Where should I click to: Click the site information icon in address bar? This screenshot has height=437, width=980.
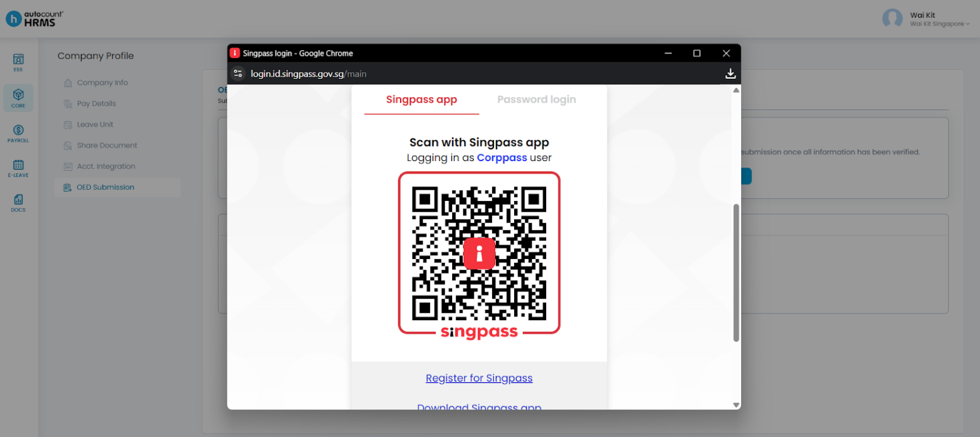tap(238, 74)
